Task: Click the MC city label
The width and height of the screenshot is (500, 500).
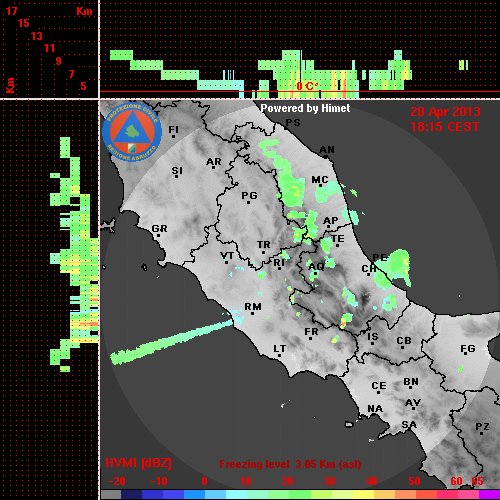Action: tap(320, 180)
